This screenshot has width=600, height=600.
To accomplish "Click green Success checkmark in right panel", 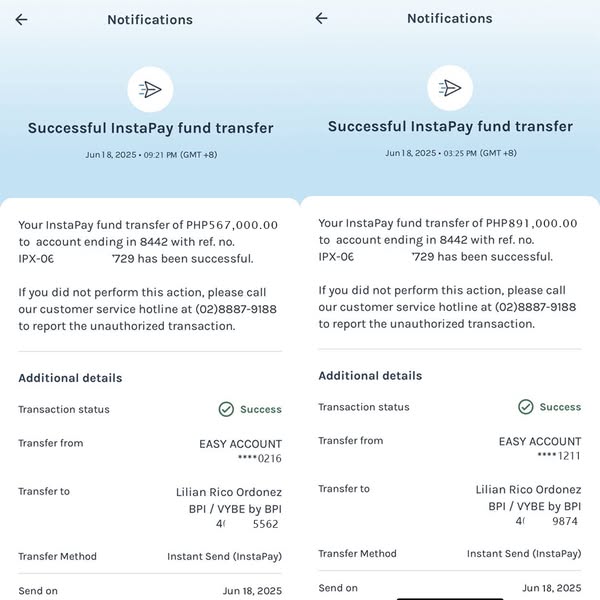I will point(526,407).
